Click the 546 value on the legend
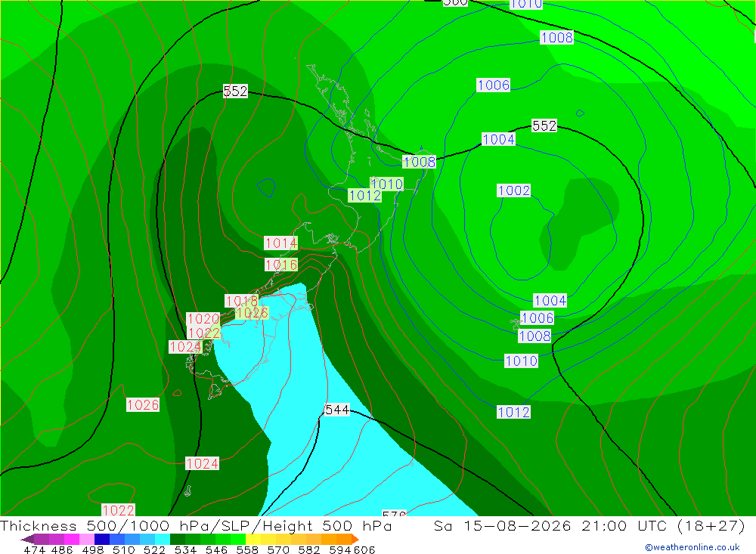The image size is (756, 554). coord(216,549)
